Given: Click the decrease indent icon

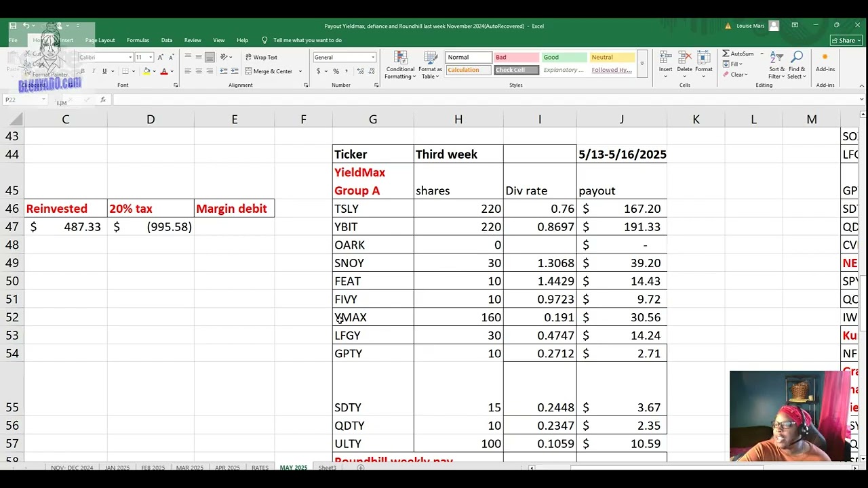Looking at the screenshot, I should [224, 71].
